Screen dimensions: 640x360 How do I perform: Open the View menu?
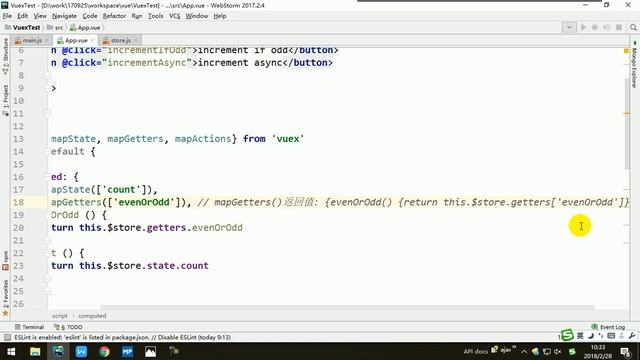[x=40, y=16]
